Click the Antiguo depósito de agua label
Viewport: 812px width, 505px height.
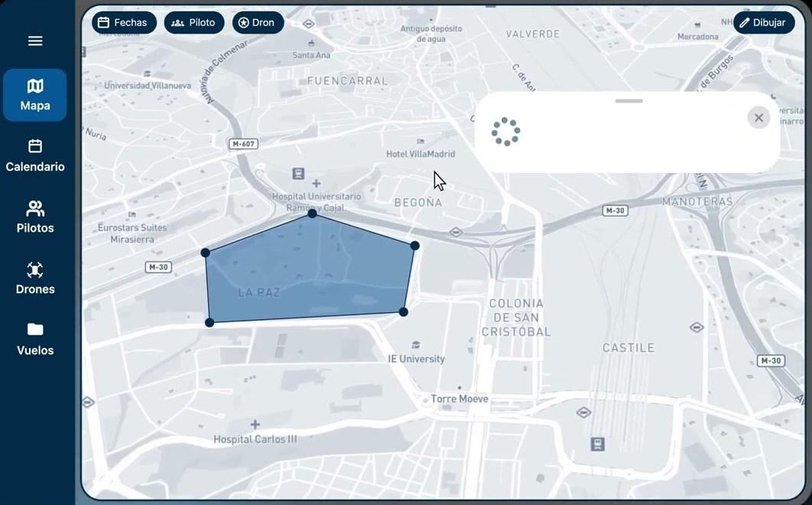[431, 34]
